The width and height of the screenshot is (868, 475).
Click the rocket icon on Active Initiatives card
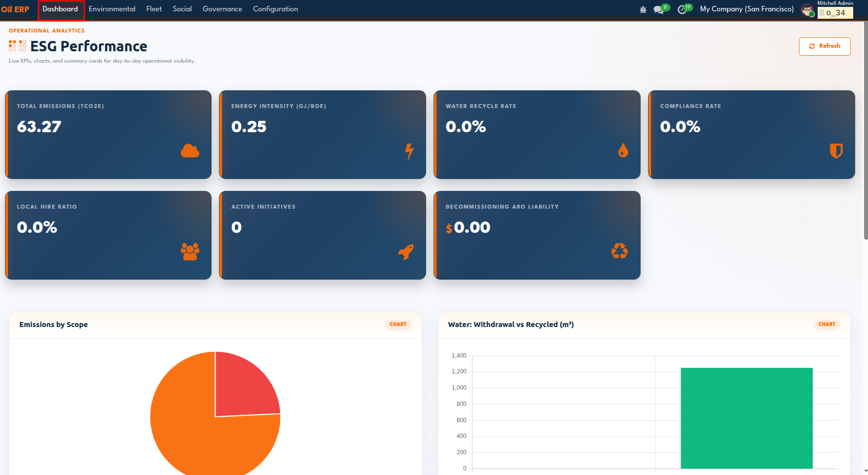(x=406, y=252)
